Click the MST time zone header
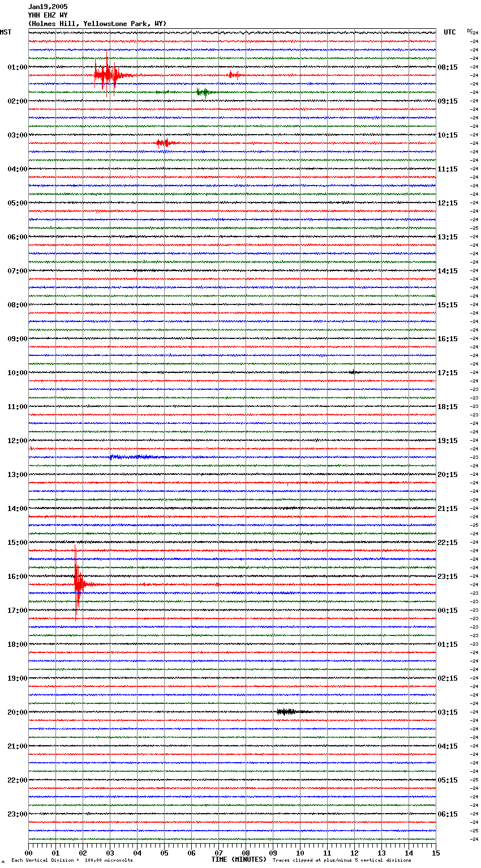The height and width of the screenshot is (868, 481). coord(6,32)
